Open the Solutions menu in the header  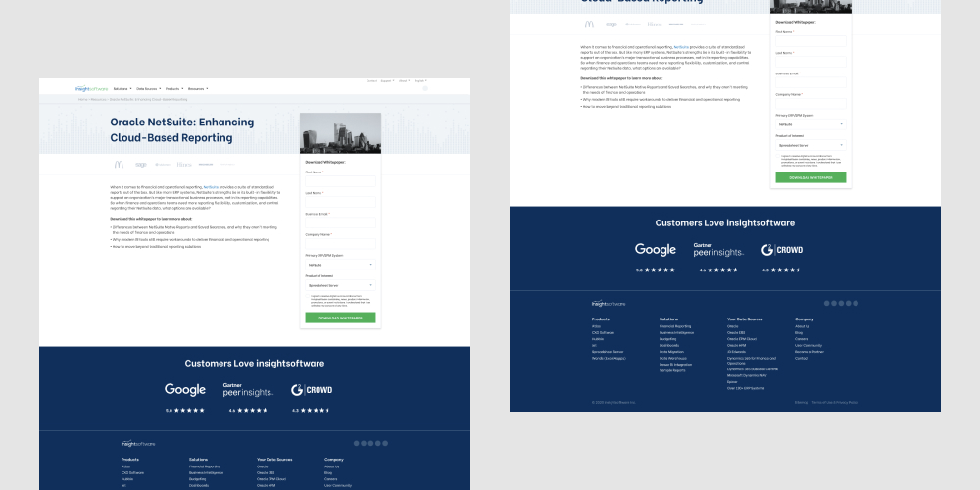pos(122,89)
